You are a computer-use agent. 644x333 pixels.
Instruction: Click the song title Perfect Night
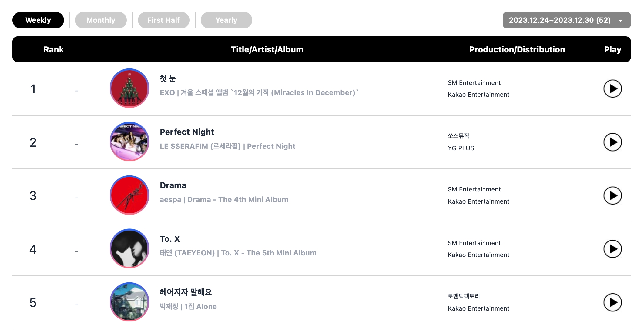pos(187,132)
